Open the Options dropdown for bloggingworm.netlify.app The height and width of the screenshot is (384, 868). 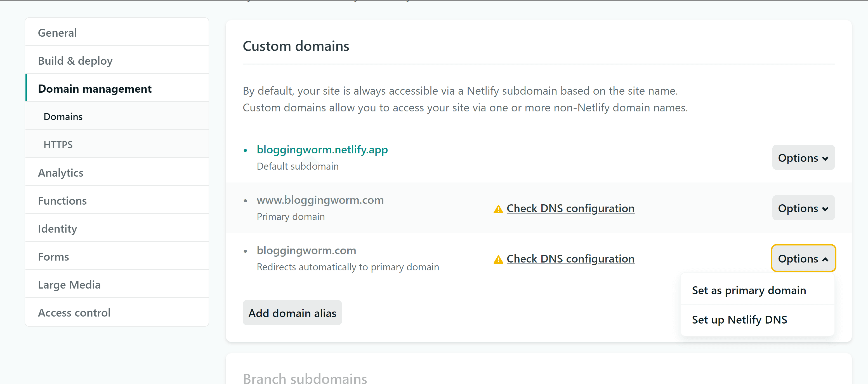click(x=803, y=158)
